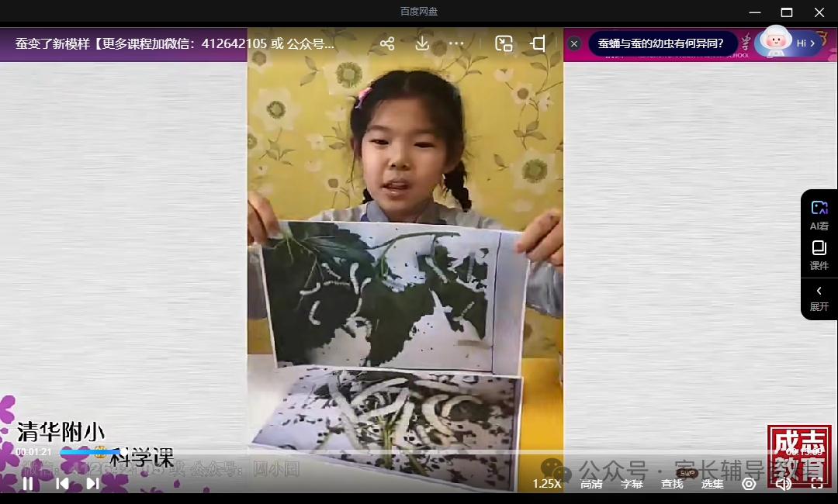The height and width of the screenshot is (504, 838).
Task: Switch to picture-in-picture mini window
Action: point(504,43)
